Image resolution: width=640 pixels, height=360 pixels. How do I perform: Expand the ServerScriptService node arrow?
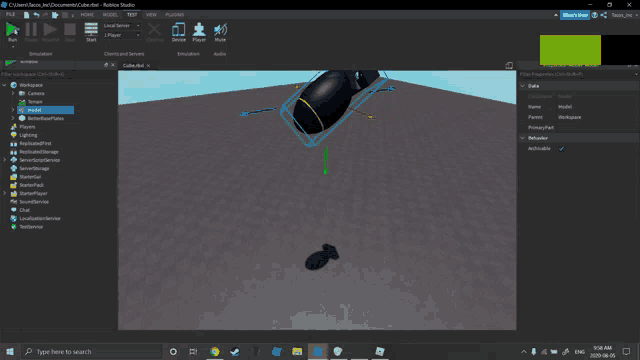(4, 160)
